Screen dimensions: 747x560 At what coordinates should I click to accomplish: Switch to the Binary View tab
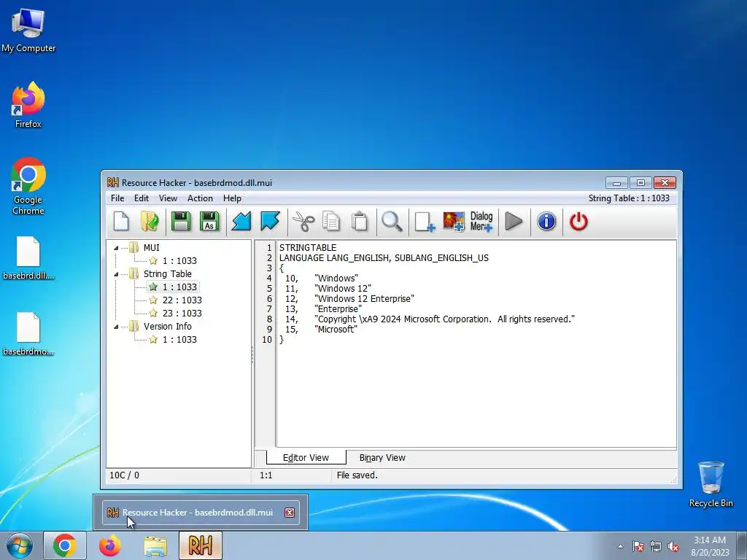[x=382, y=458]
